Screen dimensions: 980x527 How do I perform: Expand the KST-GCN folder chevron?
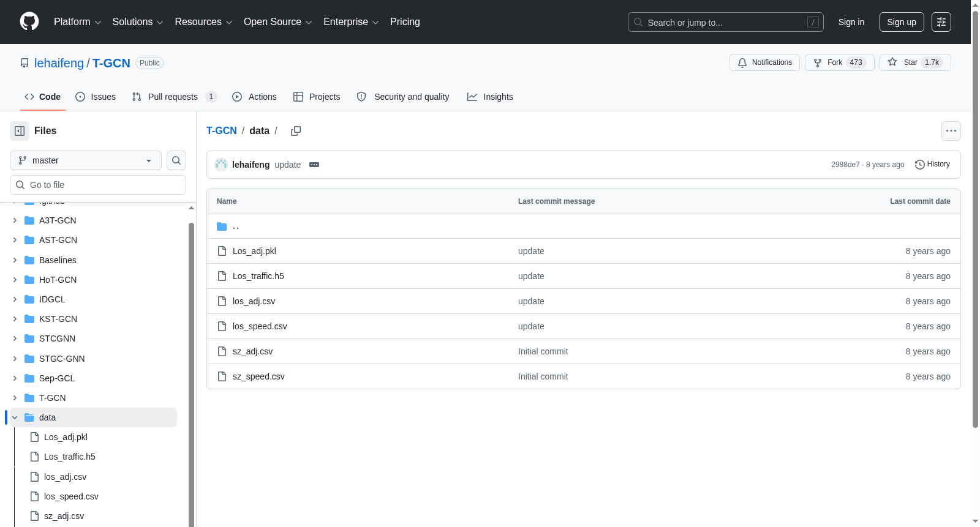(x=15, y=319)
